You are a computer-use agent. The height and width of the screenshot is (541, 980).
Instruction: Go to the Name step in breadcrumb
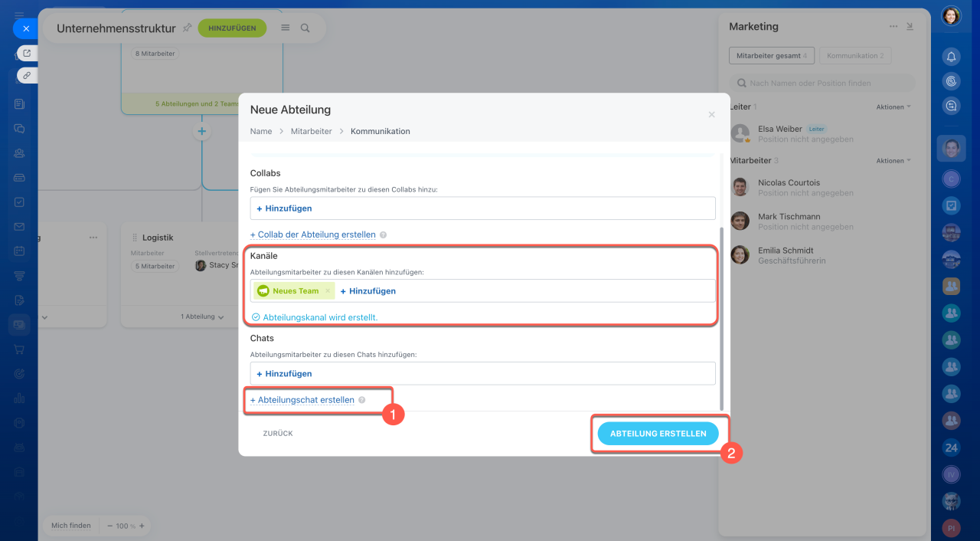[x=261, y=131]
